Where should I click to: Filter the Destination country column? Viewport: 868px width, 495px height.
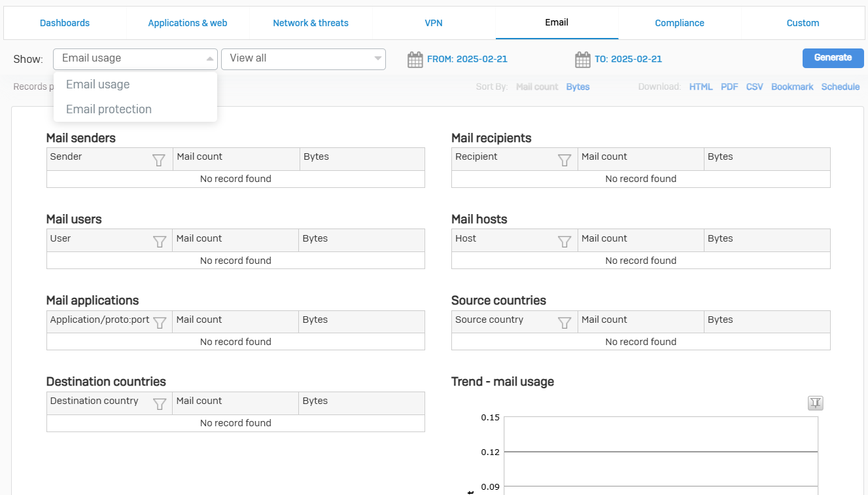click(x=159, y=404)
